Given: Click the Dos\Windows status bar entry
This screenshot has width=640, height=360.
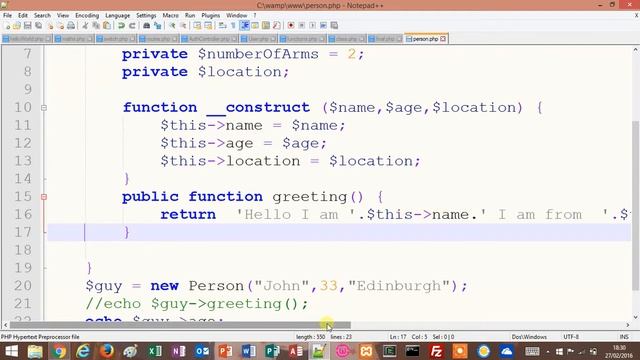Looking at the screenshot, I should pyautogui.click(x=529, y=337).
